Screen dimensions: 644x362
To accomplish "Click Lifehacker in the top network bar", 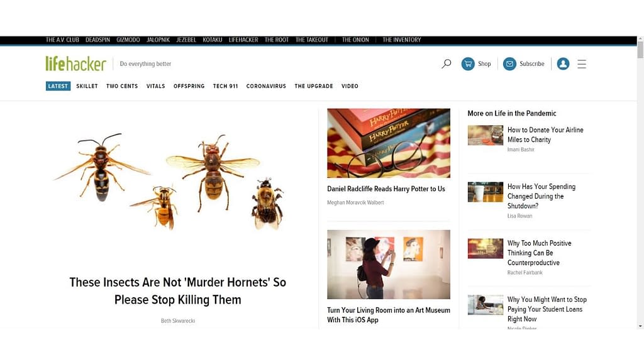I will click(243, 40).
